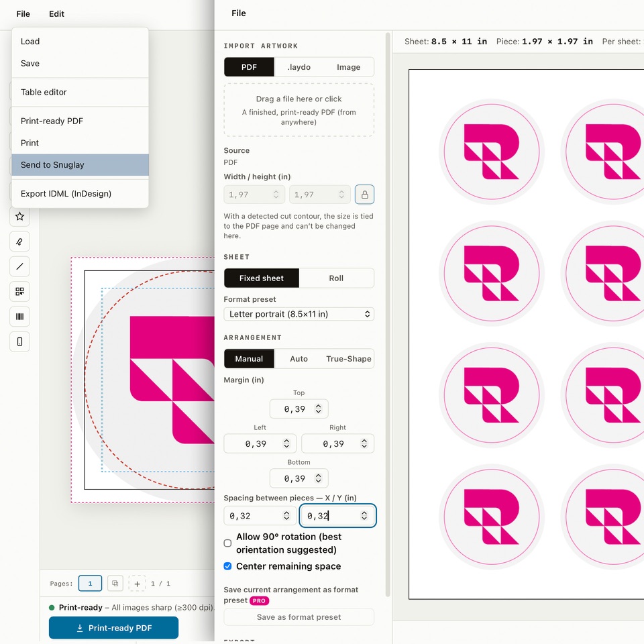
Task: Click the width stepper arrows
Action: click(x=276, y=195)
